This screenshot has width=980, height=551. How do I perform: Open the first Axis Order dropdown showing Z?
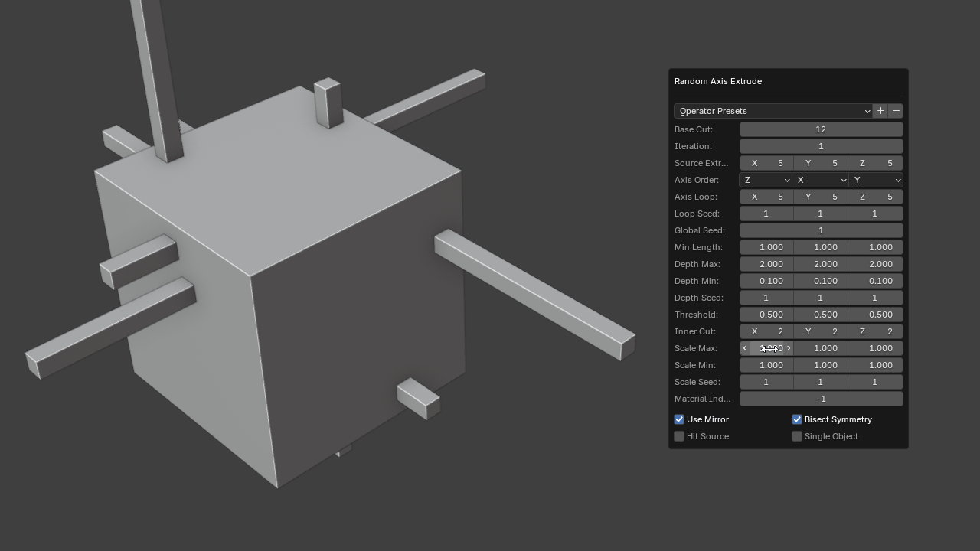coord(766,180)
